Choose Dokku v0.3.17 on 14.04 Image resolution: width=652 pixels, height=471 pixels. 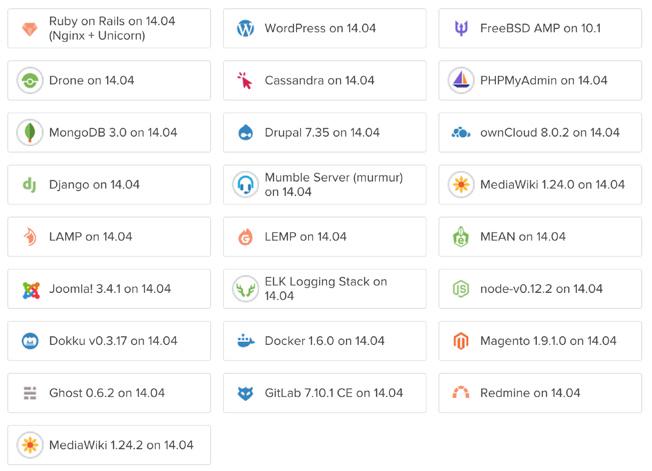109,341
